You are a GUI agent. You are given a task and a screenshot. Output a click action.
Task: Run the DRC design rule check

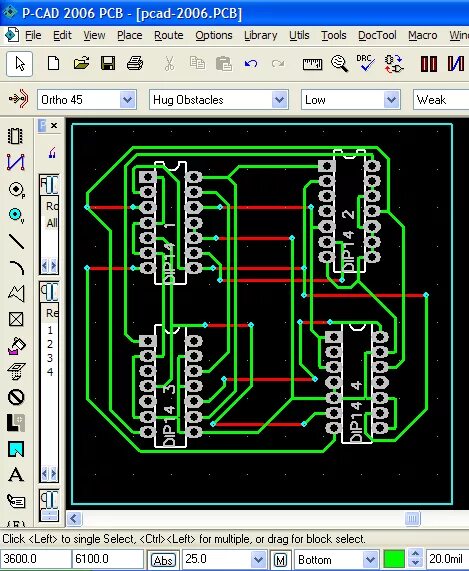pyautogui.click(x=366, y=63)
